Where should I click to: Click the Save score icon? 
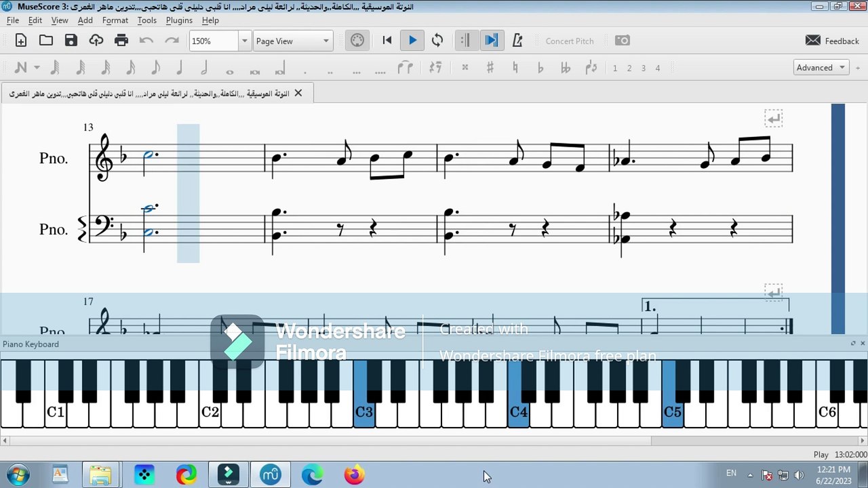[71, 41]
